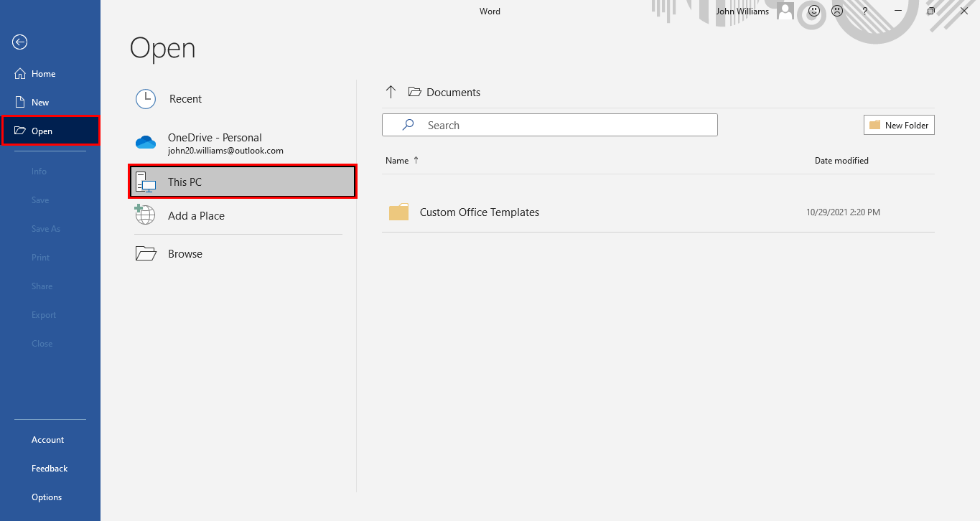Viewport: 980px width, 521px height.
Task: Click Browse to open file dialog
Action: (x=243, y=254)
